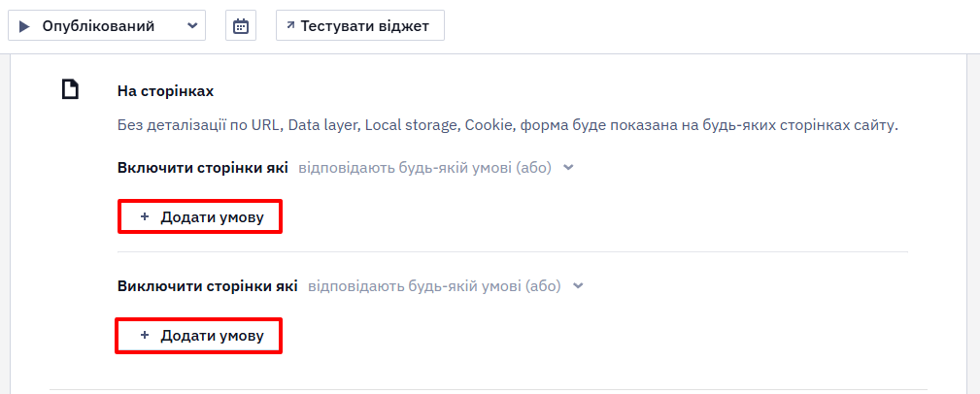The image size is (980, 394).
Task: Open the calendar schedule icon button
Action: (x=241, y=26)
